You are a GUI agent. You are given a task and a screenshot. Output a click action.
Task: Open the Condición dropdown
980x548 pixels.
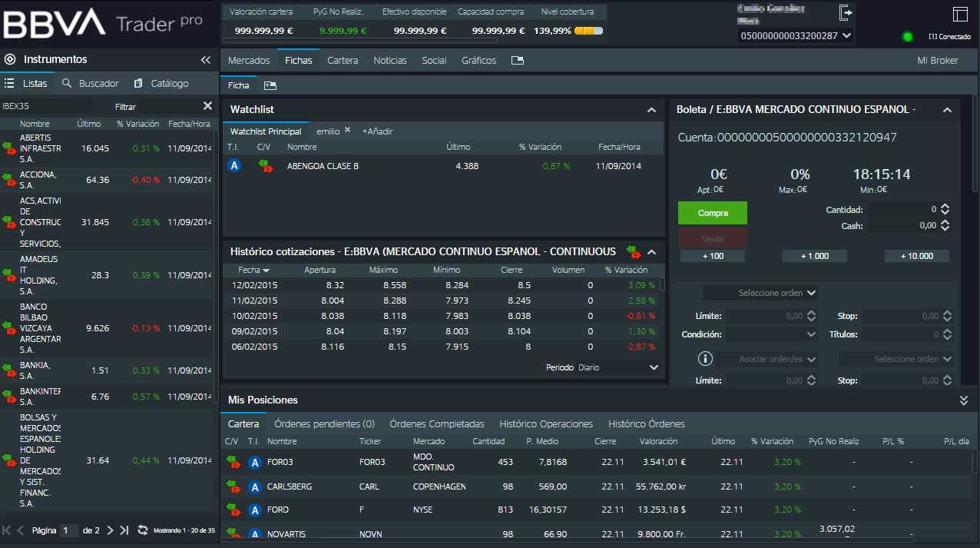pyautogui.click(x=772, y=334)
